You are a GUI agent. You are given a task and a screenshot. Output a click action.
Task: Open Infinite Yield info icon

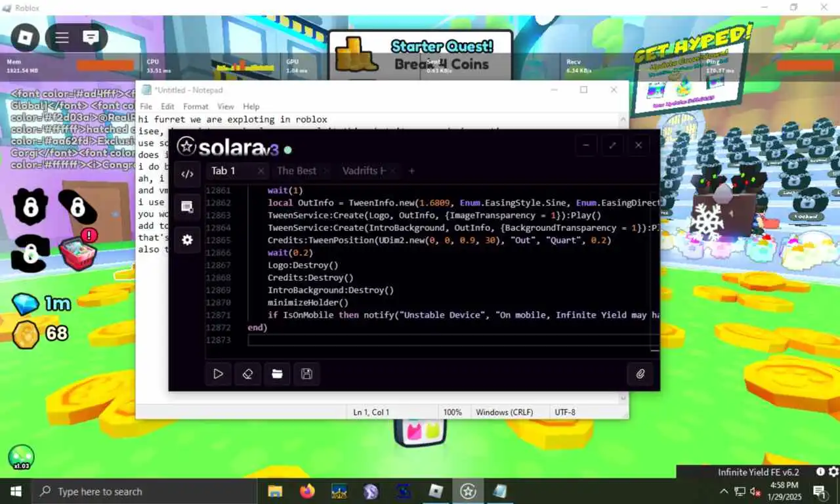point(820,472)
